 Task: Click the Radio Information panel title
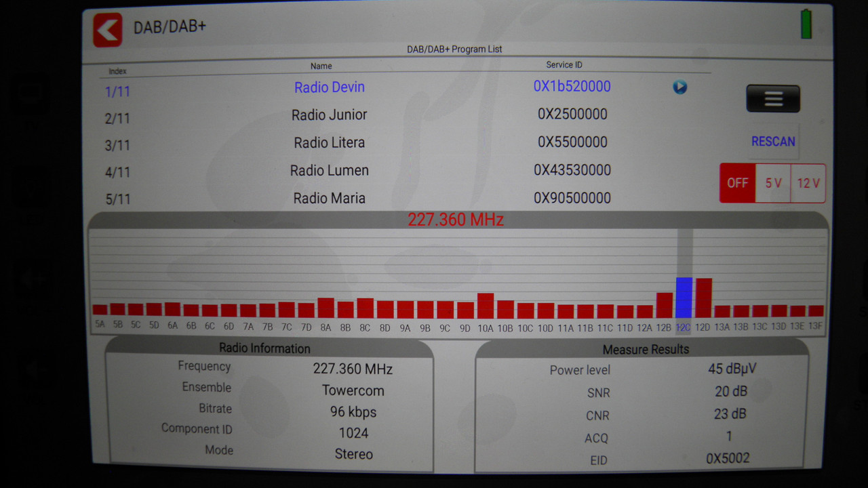click(x=264, y=348)
